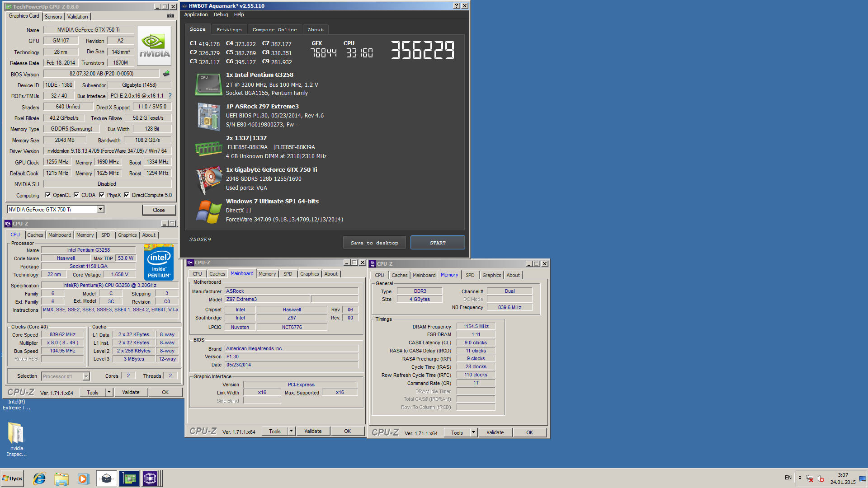Click Save to desktop button

374,243
